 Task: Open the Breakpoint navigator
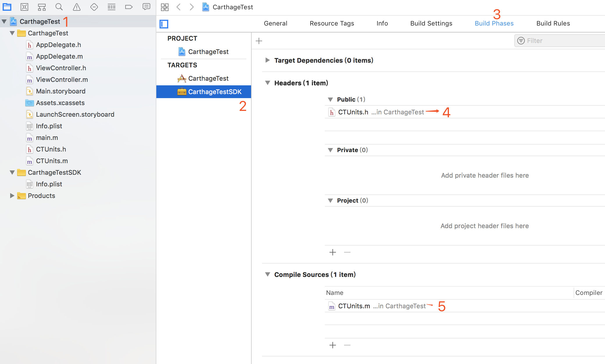click(x=129, y=7)
